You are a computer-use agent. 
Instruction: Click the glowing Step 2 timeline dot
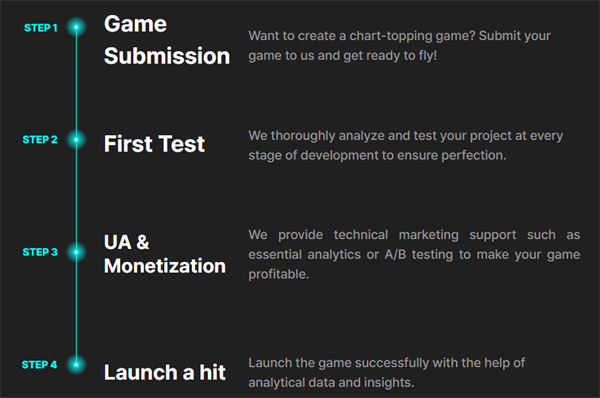click(76, 139)
